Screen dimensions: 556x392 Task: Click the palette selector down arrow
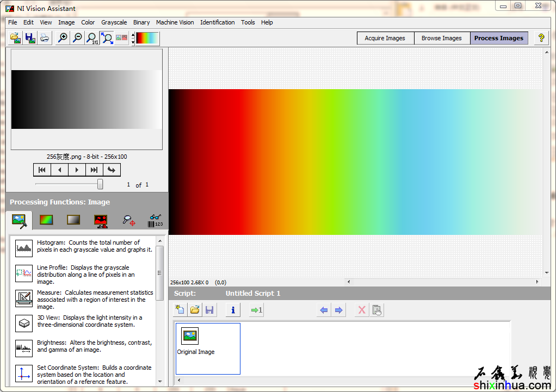tap(133, 42)
